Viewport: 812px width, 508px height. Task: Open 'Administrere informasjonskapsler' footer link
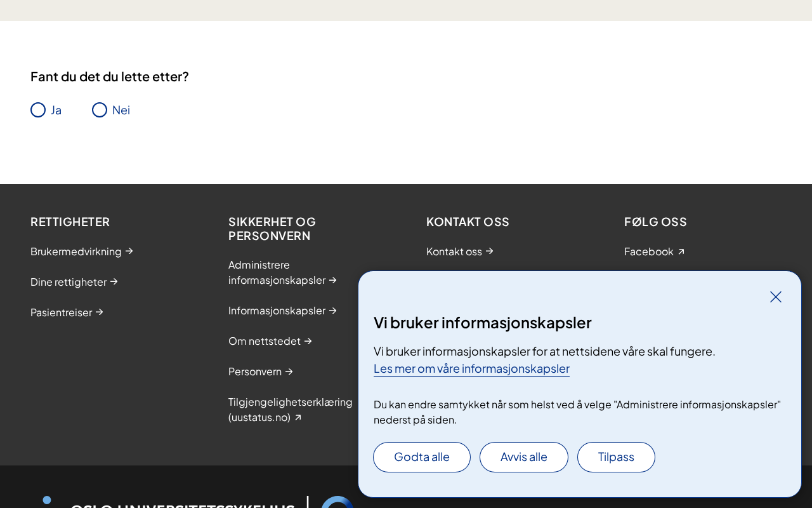point(283,272)
